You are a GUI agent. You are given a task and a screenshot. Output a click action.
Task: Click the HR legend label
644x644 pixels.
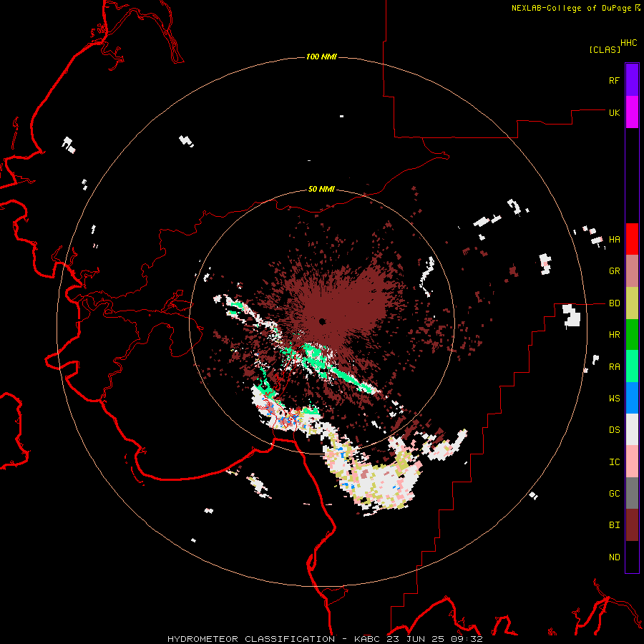(615, 335)
